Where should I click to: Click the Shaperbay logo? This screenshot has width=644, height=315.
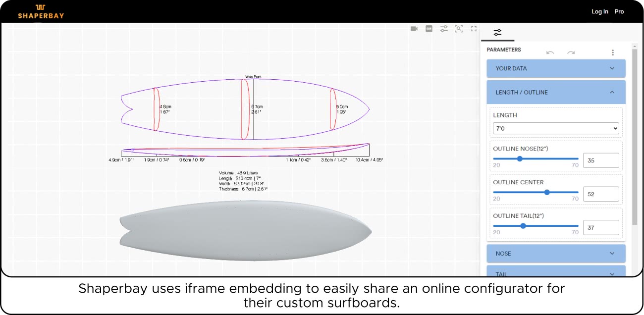coord(41,11)
